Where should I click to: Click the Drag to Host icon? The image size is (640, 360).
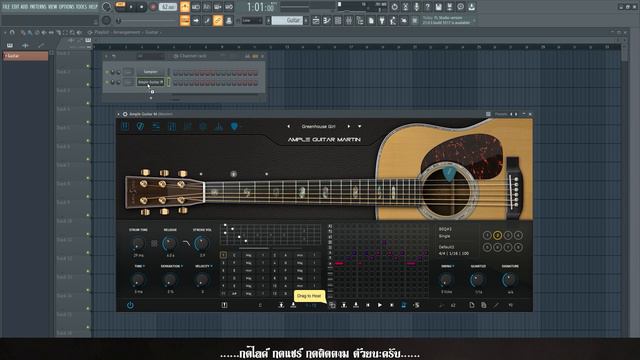[332, 305]
